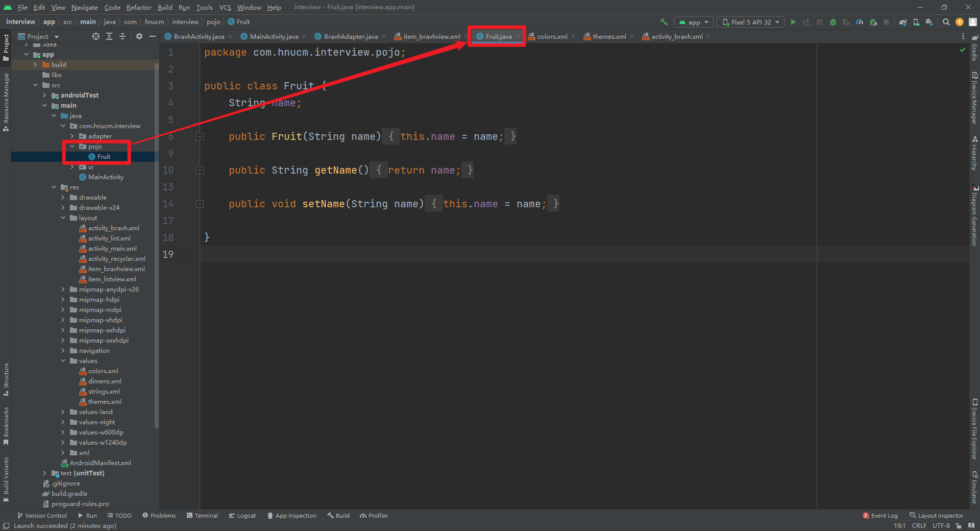Image resolution: width=980 pixels, height=531 pixels.
Task: Open the Device Manager toolbar icon
Action: 916,22
